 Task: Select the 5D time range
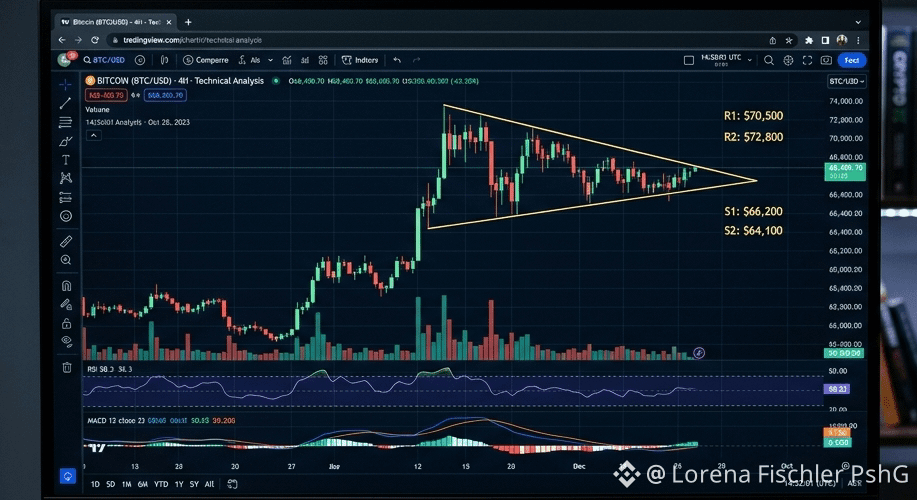111,484
